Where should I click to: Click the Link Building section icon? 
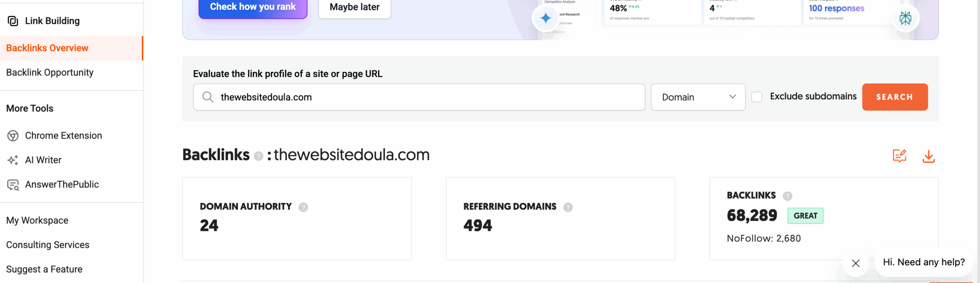[13, 21]
